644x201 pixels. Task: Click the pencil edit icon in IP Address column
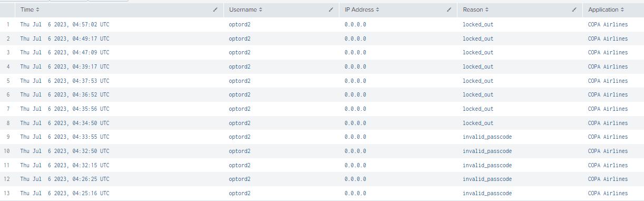coord(449,10)
